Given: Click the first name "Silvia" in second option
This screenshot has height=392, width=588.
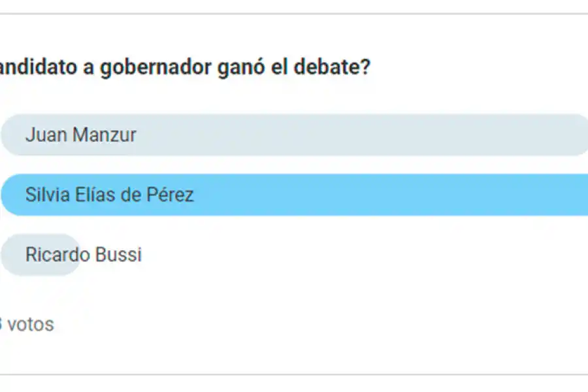Looking at the screenshot, I should pos(46,195).
